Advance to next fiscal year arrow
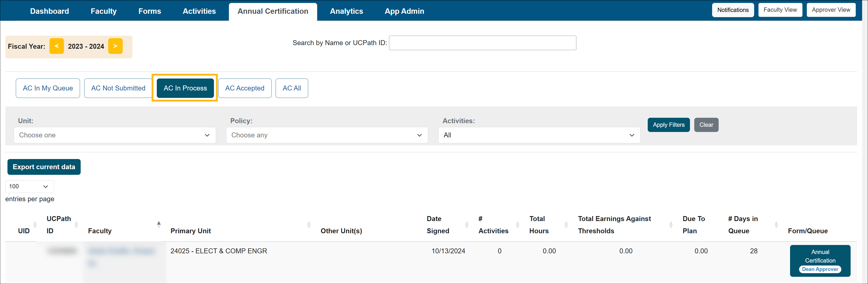 pos(115,46)
